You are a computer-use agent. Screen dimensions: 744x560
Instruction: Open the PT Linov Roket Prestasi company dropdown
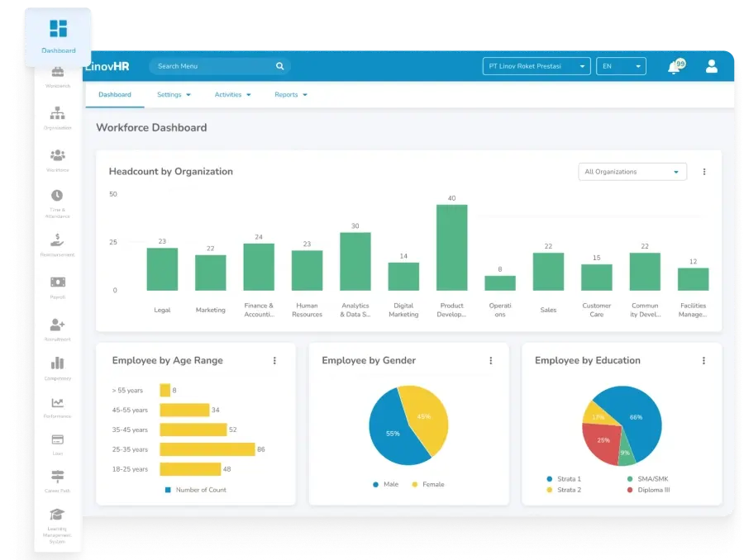(x=536, y=66)
